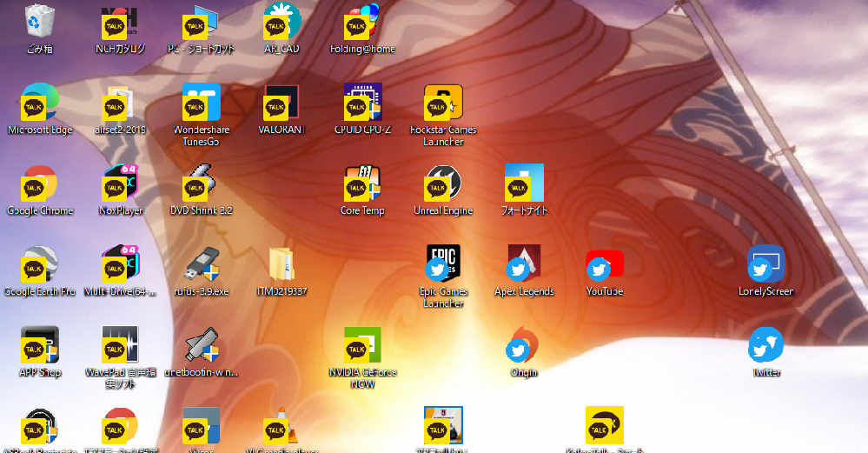Open the ごみ箱 recycle bin icon
The width and height of the screenshot is (868, 453).
point(40,22)
